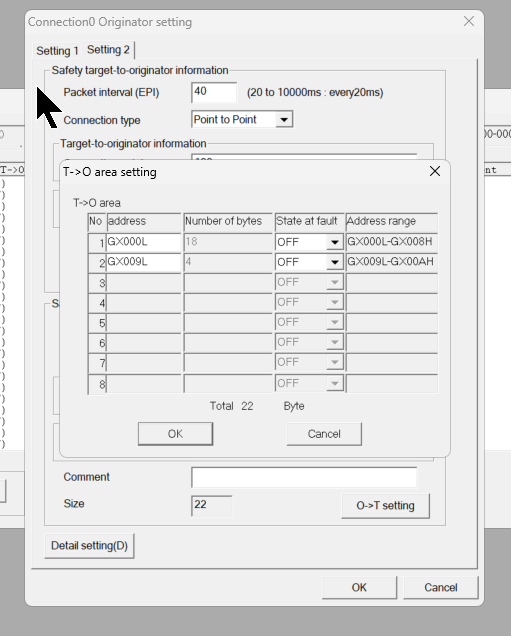Click the Number of bytes cell showing 4
Screen dimensions: 511x636
click(x=228, y=262)
